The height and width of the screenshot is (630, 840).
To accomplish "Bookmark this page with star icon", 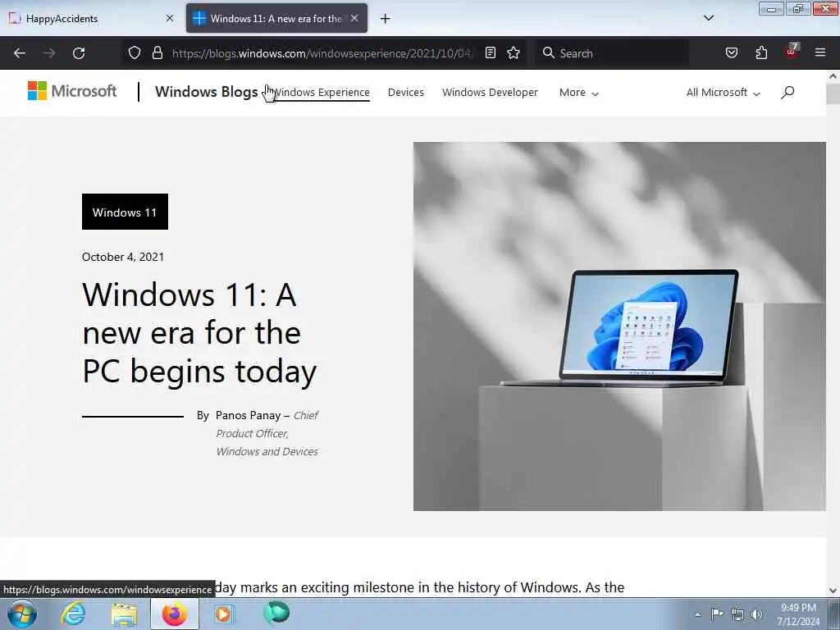I will [514, 52].
